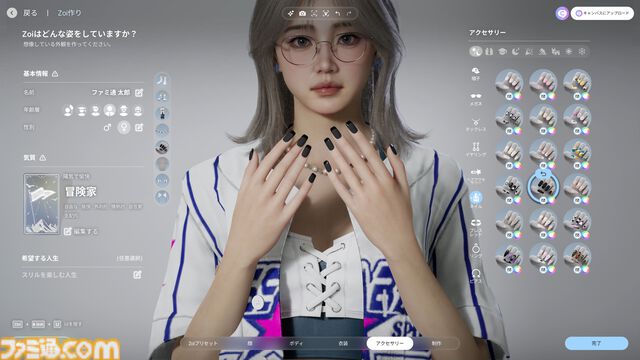
Task: Switch to the 衣装 outfit tab
Action: point(343,344)
